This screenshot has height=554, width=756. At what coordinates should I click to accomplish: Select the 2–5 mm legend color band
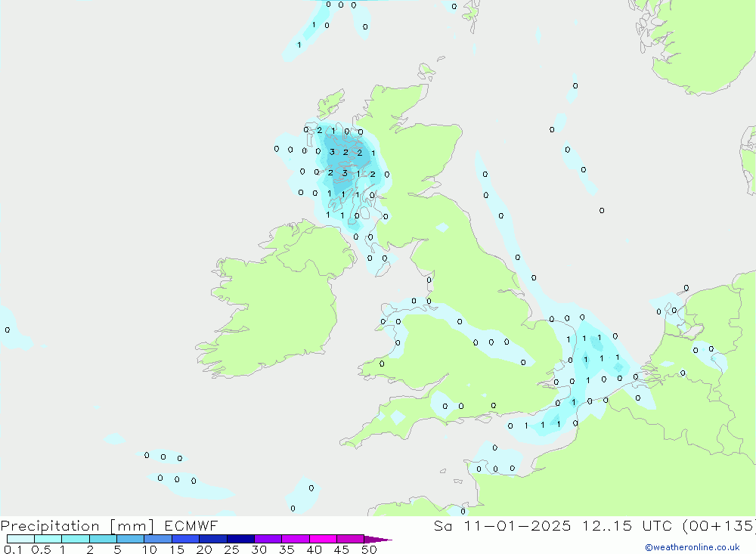(x=103, y=539)
